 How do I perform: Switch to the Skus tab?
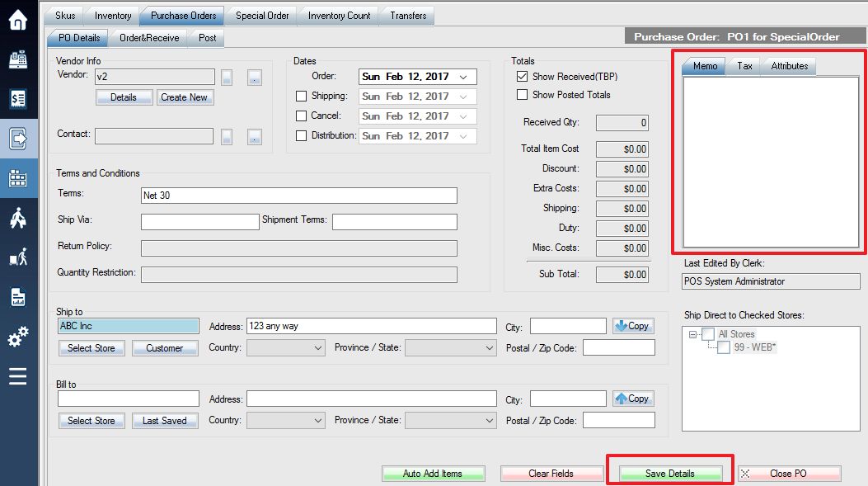click(x=65, y=16)
